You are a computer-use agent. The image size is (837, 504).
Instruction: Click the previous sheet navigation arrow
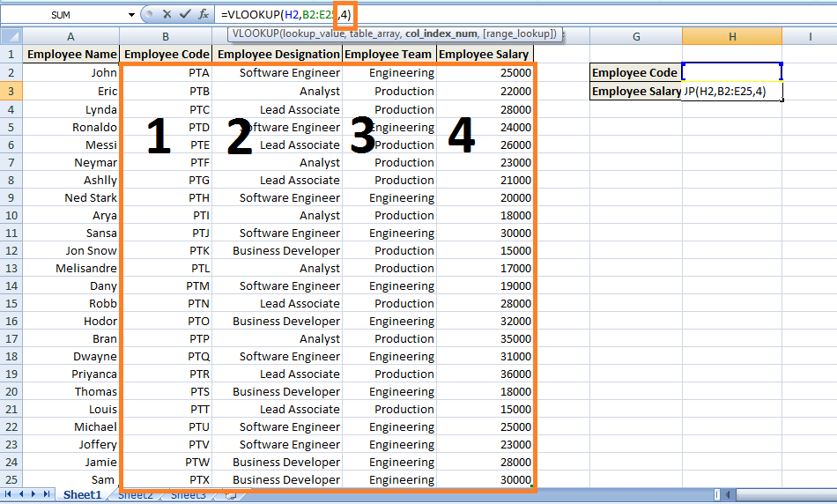pyautogui.click(x=21, y=495)
